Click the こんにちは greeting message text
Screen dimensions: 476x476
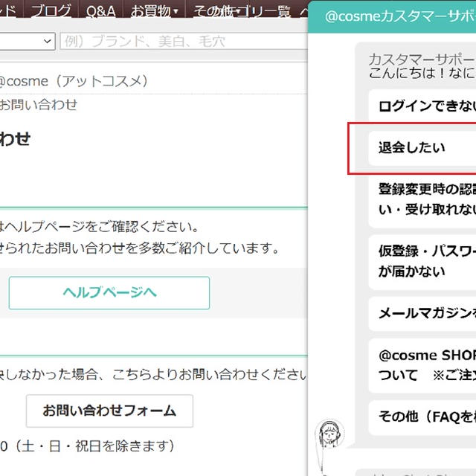(x=422, y=73)
